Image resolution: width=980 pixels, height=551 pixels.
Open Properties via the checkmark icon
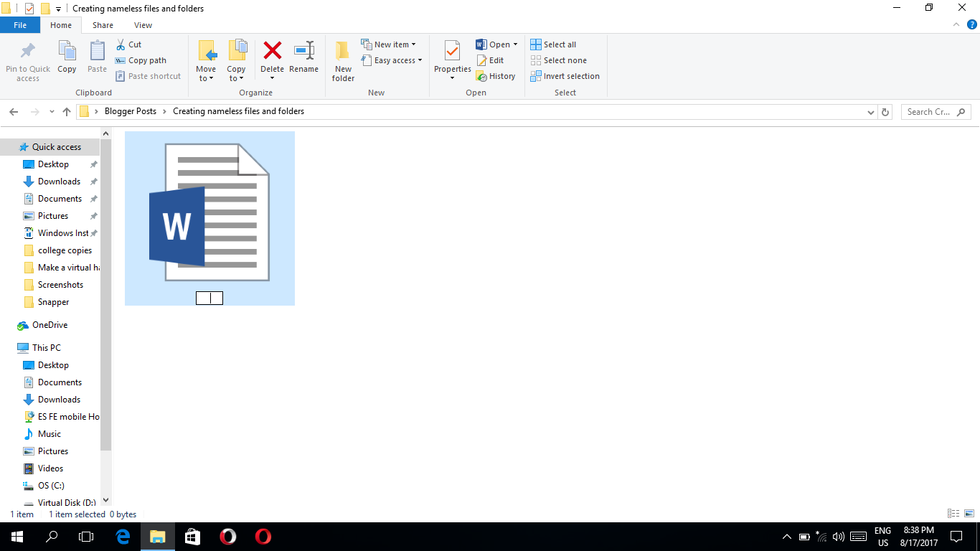[x=452, y=52]
